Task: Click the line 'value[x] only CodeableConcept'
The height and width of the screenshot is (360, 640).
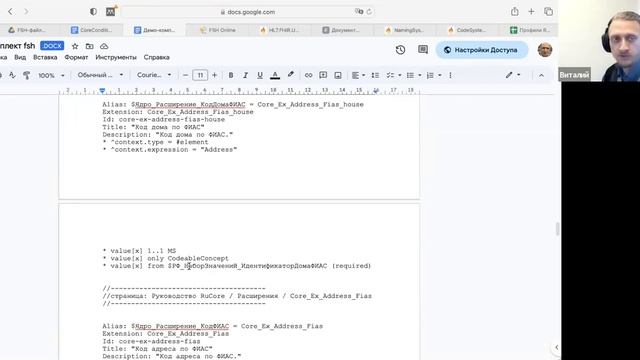Action: (165, 258)
